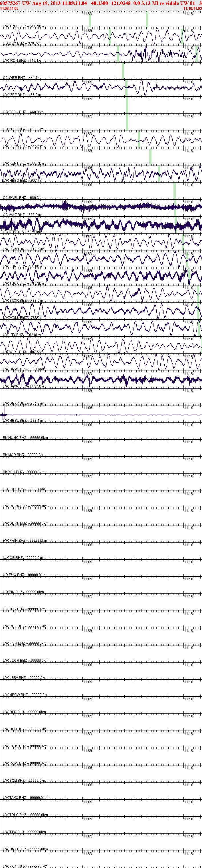202x868 pixels.
Task: Select the 'UW WOLL BHZ -- 788.9km' station label
Action: click(24, 318)
